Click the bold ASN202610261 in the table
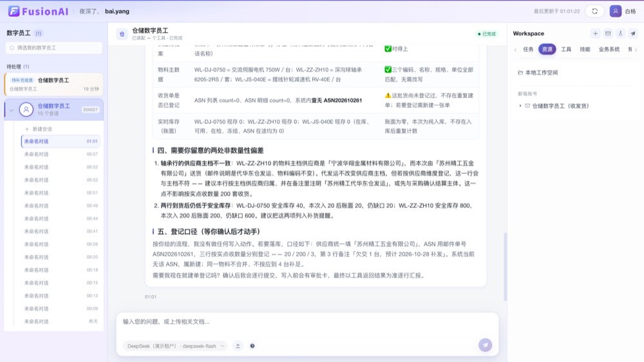644x362 pixels. click(x=343, y=100)
